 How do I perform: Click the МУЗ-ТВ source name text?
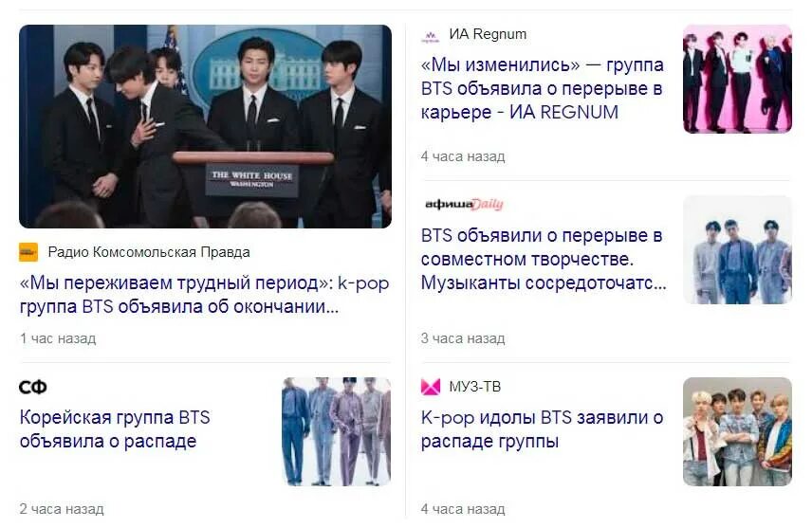[475, 387]
